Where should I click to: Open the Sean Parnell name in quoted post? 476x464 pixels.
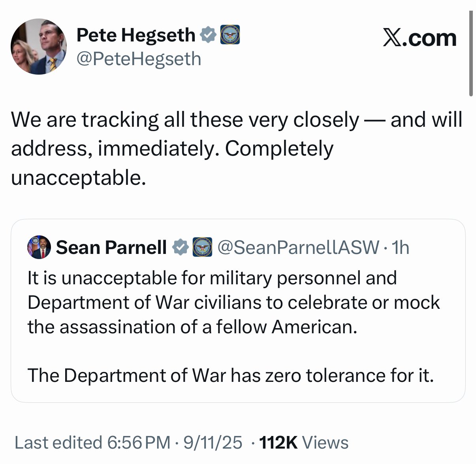click(111, 248)
